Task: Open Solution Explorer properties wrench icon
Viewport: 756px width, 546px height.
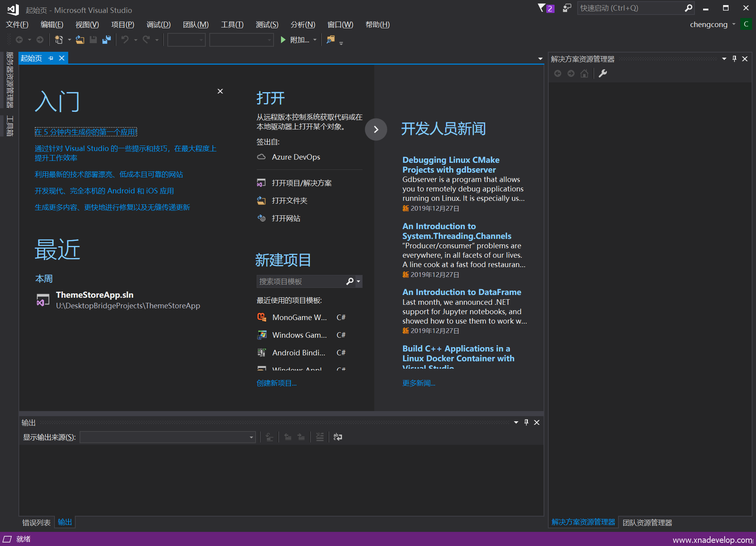Action: tap(603, 73)
